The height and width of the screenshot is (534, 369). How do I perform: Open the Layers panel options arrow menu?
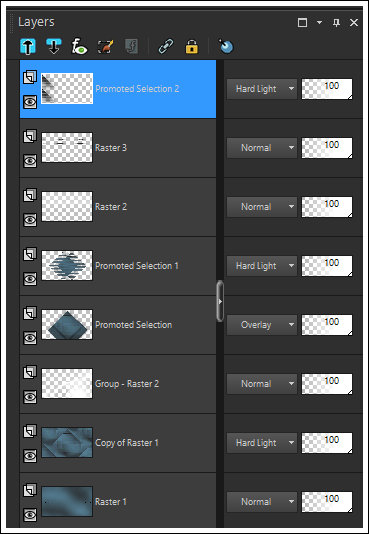[319, 22]
